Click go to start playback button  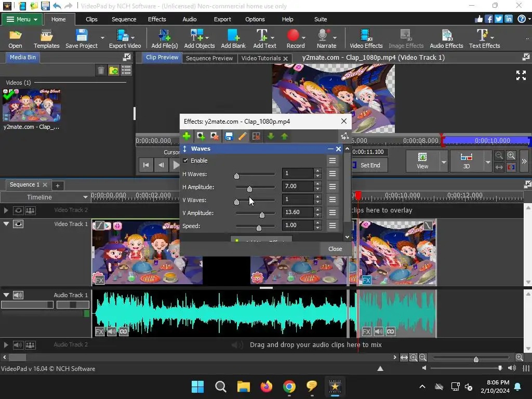146,165
